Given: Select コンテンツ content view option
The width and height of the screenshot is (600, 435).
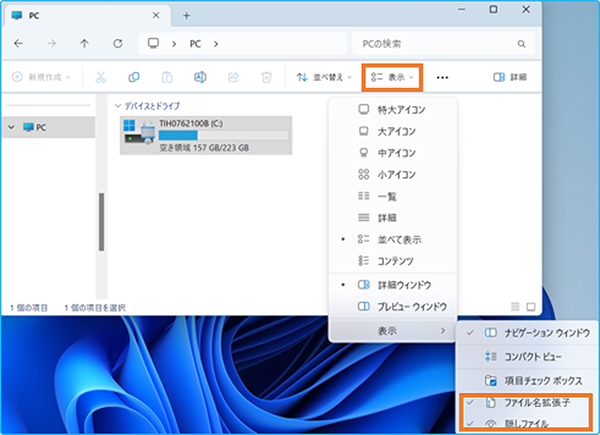Looking at the screenshot, I should click(393, 261).
